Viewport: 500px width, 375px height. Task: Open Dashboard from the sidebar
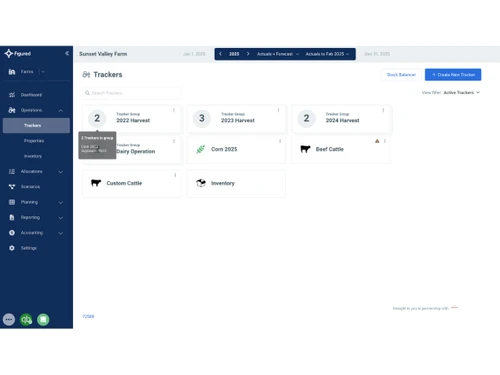point(31,95)
